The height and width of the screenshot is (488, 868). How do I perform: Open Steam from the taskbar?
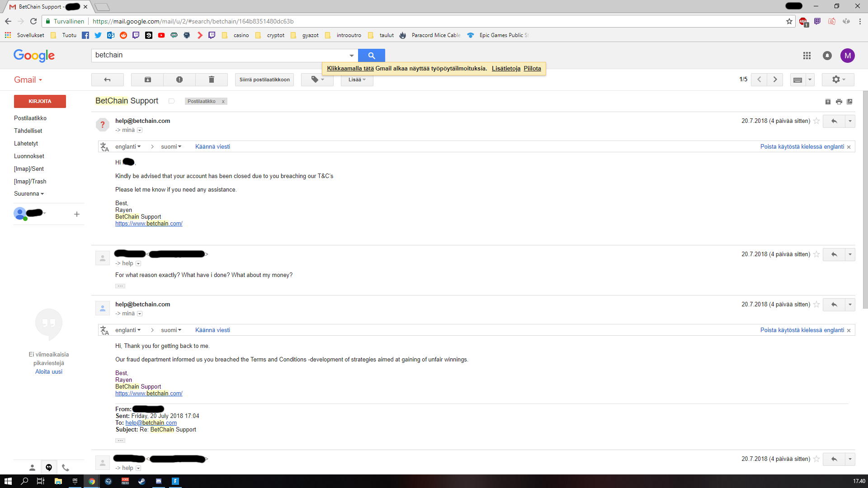pos(142,481)
